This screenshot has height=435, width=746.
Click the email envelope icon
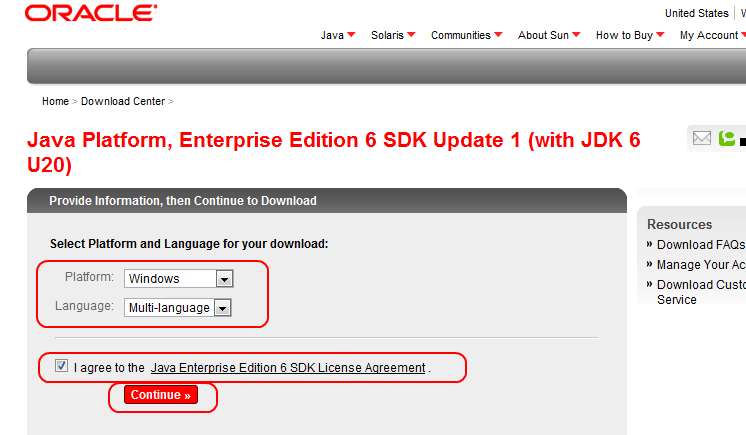[702, 139]
